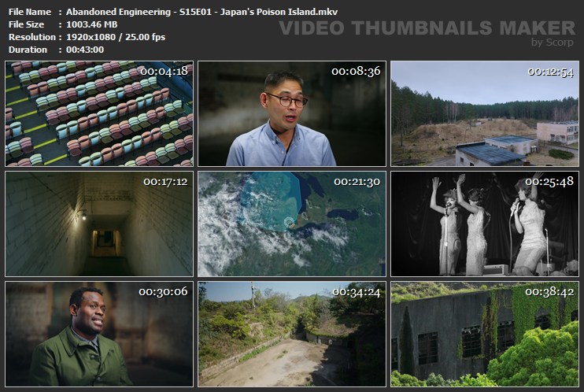Open the 00:38:42 ivy-covered building thumbnail
This screenshot has height=392, width=584.
coord(485,335)
